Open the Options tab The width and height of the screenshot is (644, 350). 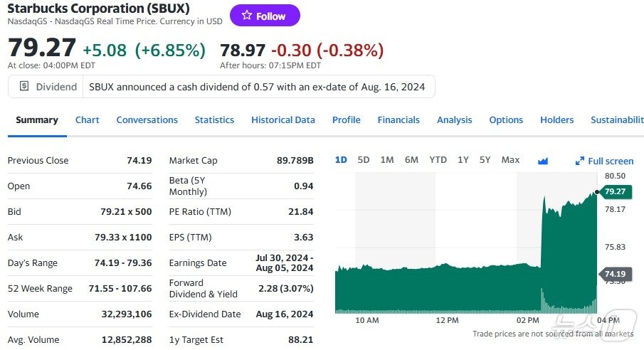(506, 120)
